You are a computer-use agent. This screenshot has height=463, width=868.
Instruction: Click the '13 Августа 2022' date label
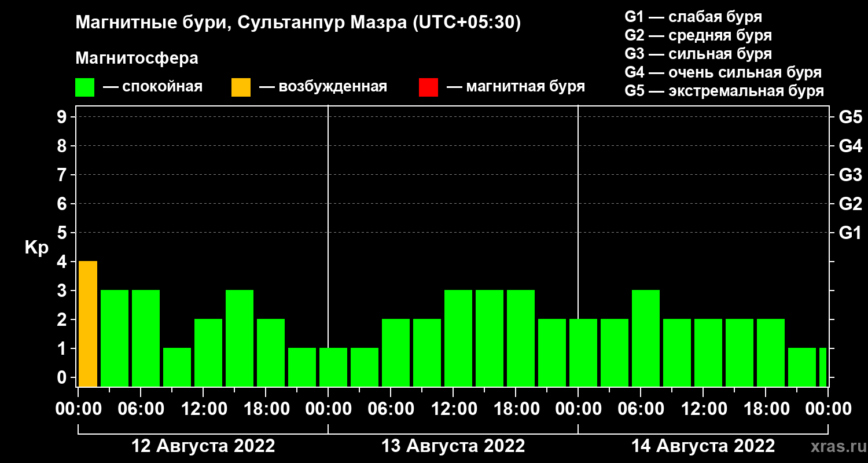[453, 446]
